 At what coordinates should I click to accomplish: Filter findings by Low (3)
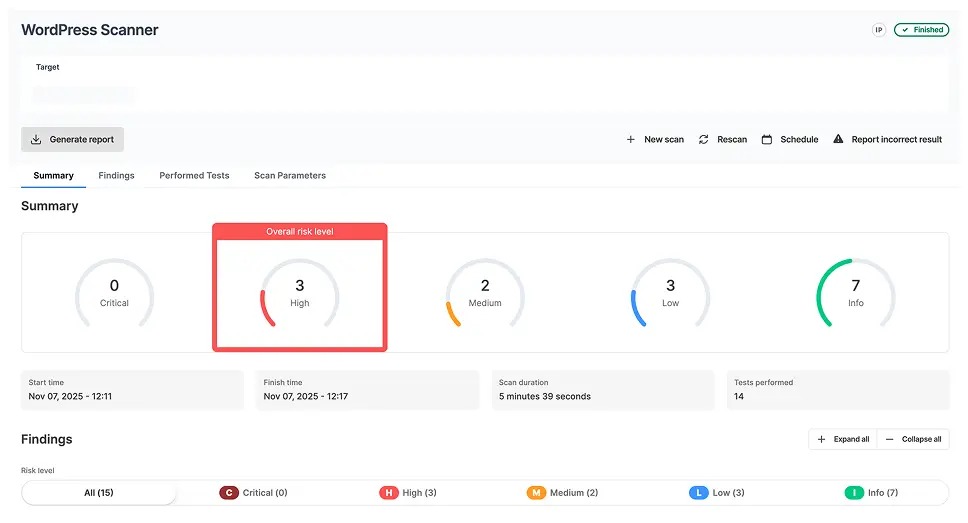point(717,493)
